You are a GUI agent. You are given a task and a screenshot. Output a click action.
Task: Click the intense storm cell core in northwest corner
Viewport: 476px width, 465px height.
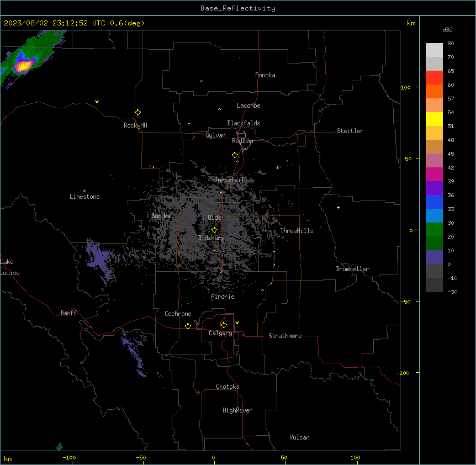24,66
